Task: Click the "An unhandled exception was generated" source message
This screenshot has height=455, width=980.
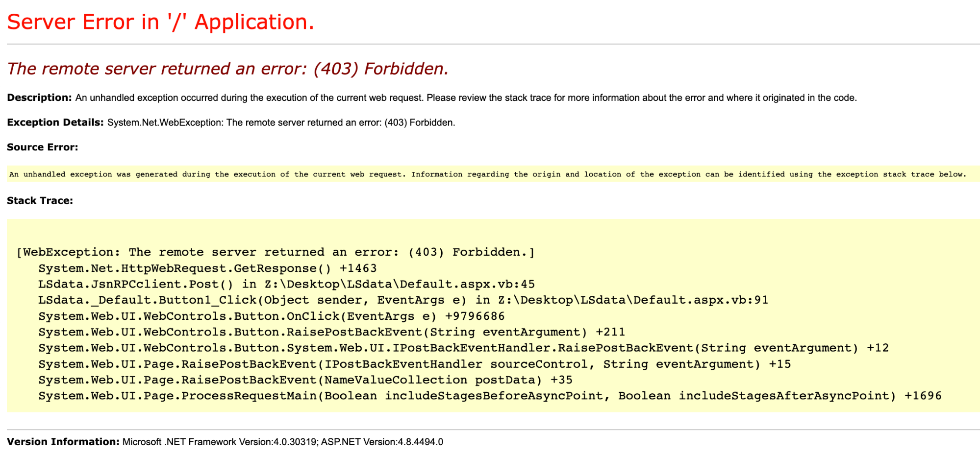Action: click(x=488, y=174)
